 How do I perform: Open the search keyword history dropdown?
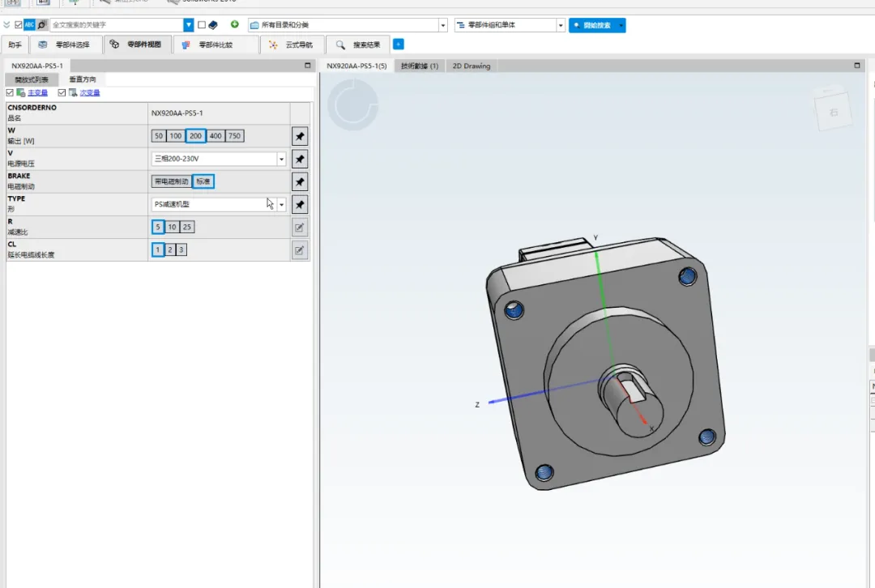tap(189, 24)
